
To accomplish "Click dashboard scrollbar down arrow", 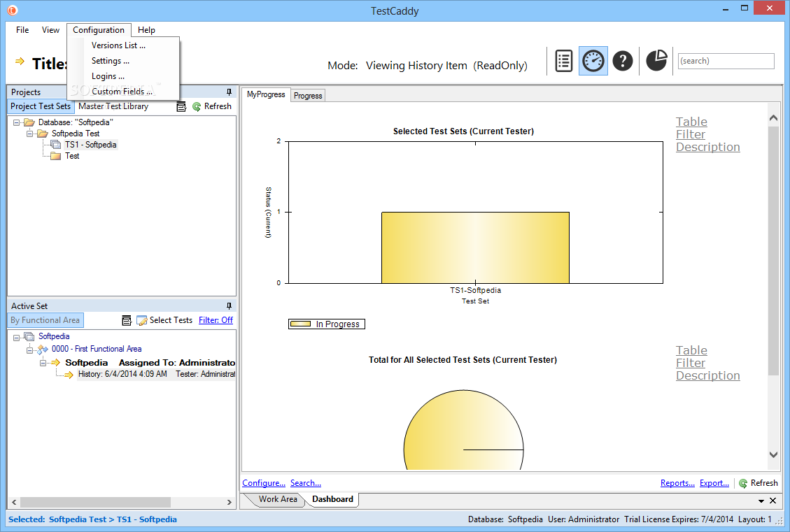I will coord(773,454).
